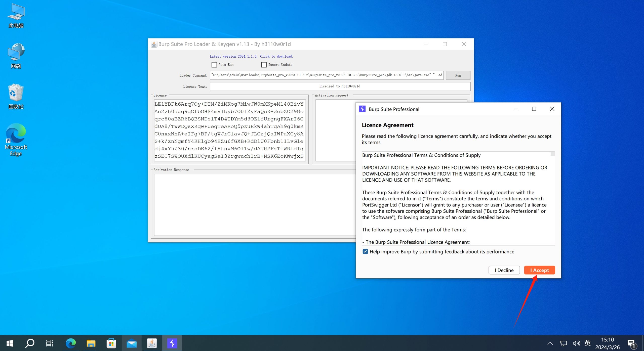Click the Keygen window Java title icon
644x351 pixels.
(154, 44)
